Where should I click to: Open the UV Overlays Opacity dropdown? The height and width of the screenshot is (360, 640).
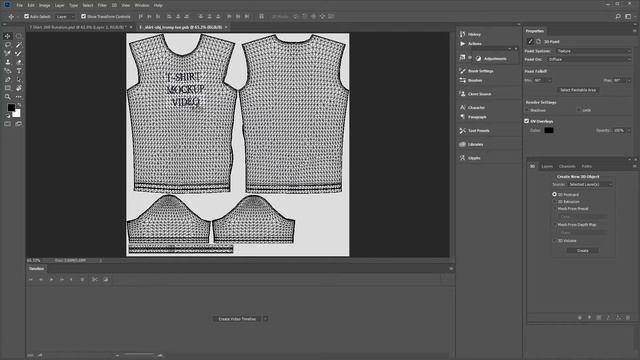point(629,131)
